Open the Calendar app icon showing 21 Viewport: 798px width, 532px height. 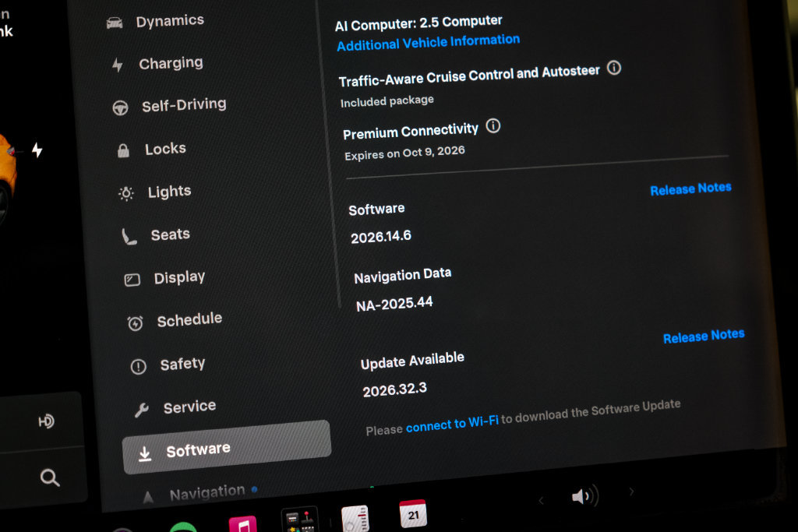(413, 513)
